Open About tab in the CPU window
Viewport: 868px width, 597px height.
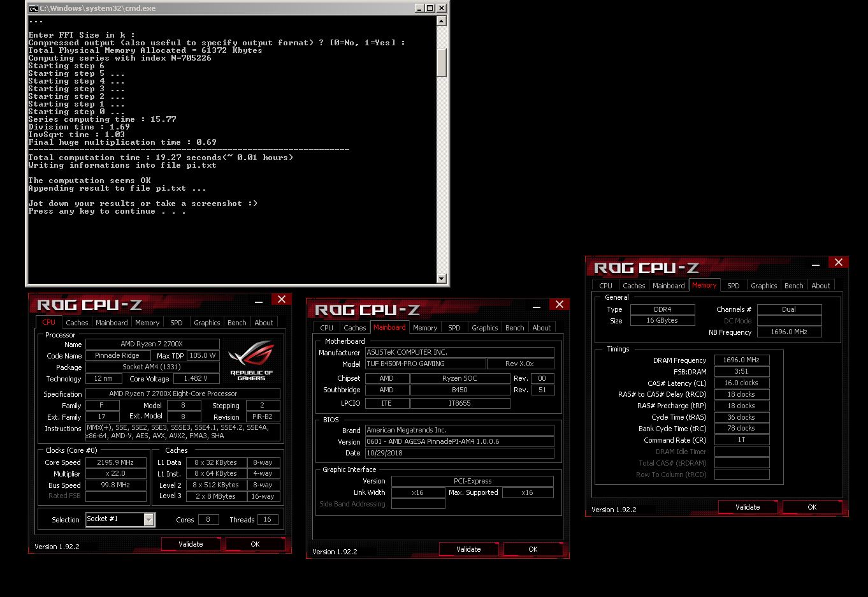pyautogui.click(x=264, y=323)
